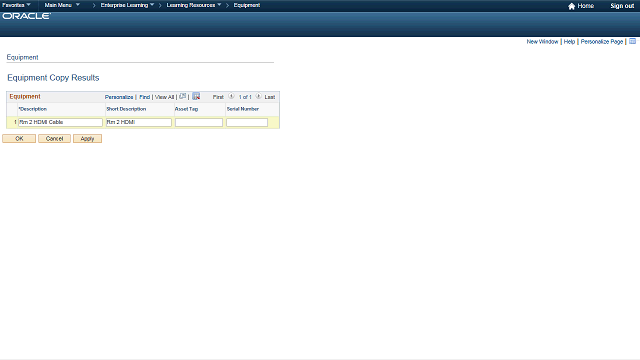The image size is (640, 360).
Task: Click the '1 of 1' row counter
Action: click(245, 97)
